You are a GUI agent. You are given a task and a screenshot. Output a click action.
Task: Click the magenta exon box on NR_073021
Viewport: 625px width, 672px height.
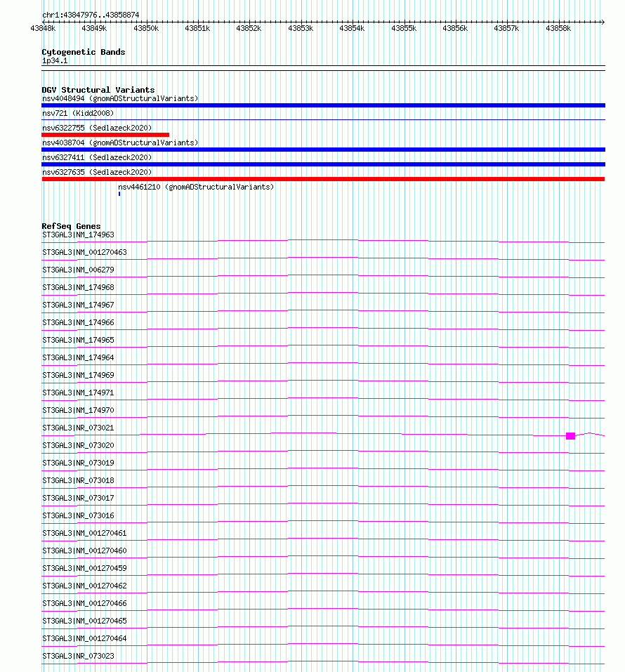(570, 436)
